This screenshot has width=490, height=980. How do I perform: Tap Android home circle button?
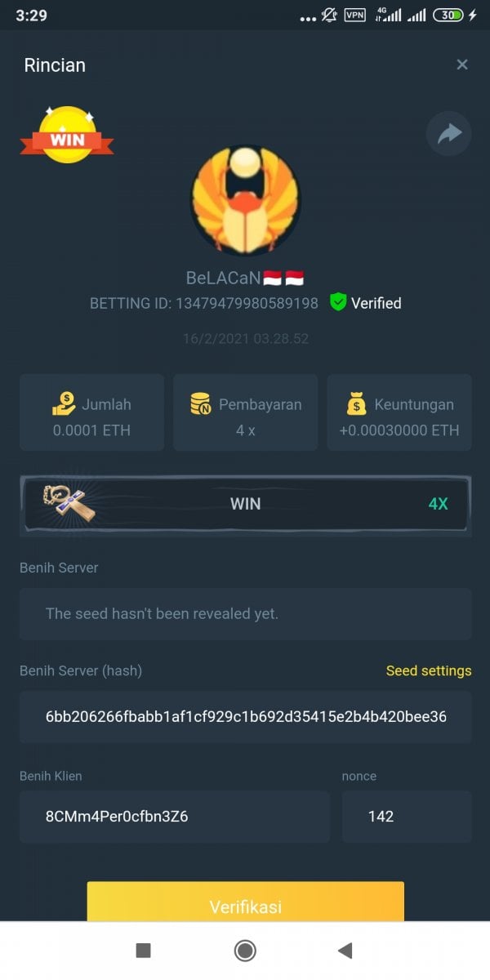click(x=244, y=950)
